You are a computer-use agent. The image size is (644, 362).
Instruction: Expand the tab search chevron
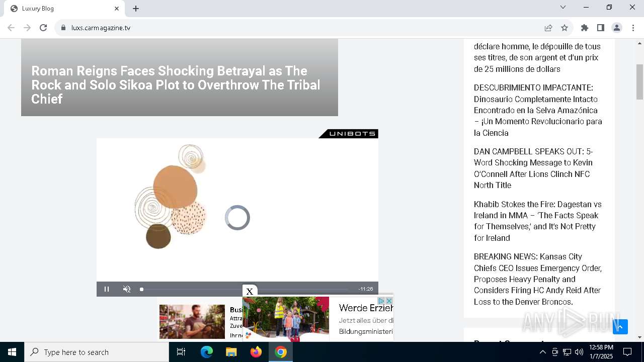click(x=563, y=7)
